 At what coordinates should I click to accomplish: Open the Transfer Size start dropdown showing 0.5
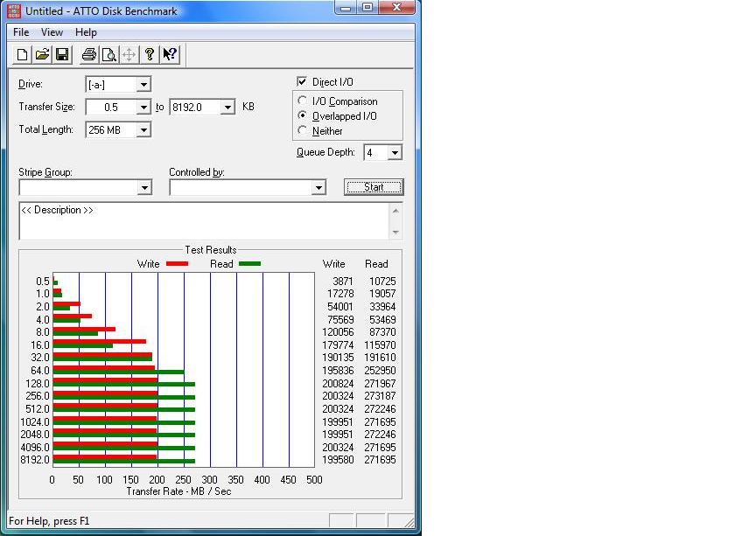pyautogui.click(x=143, y=107)
